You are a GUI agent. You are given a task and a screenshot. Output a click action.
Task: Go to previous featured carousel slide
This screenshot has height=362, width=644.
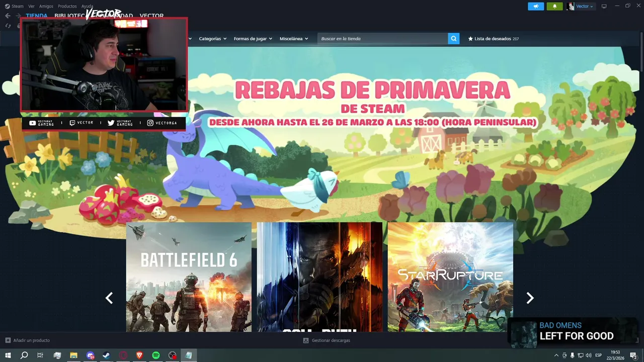(x=109, y=298)
